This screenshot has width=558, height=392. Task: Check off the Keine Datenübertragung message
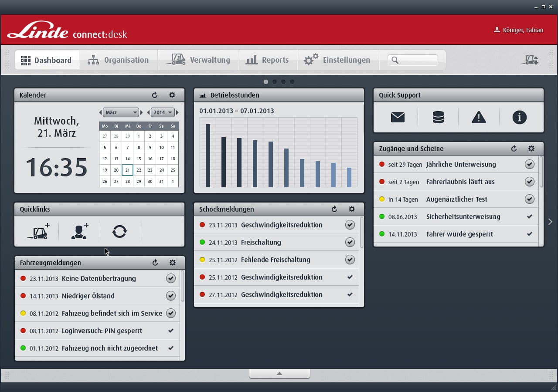tap(171, 278)
